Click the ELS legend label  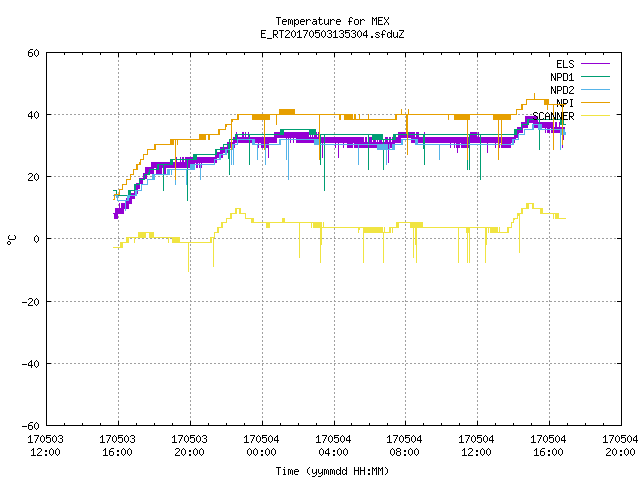click(x=565, y=64)
